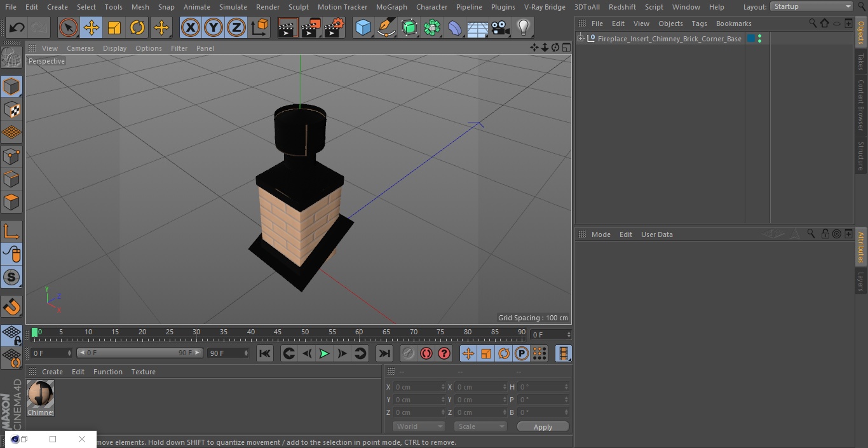Switch to Edges mode
The width and height of the screenshot is (868, 448).
(11, 179)
